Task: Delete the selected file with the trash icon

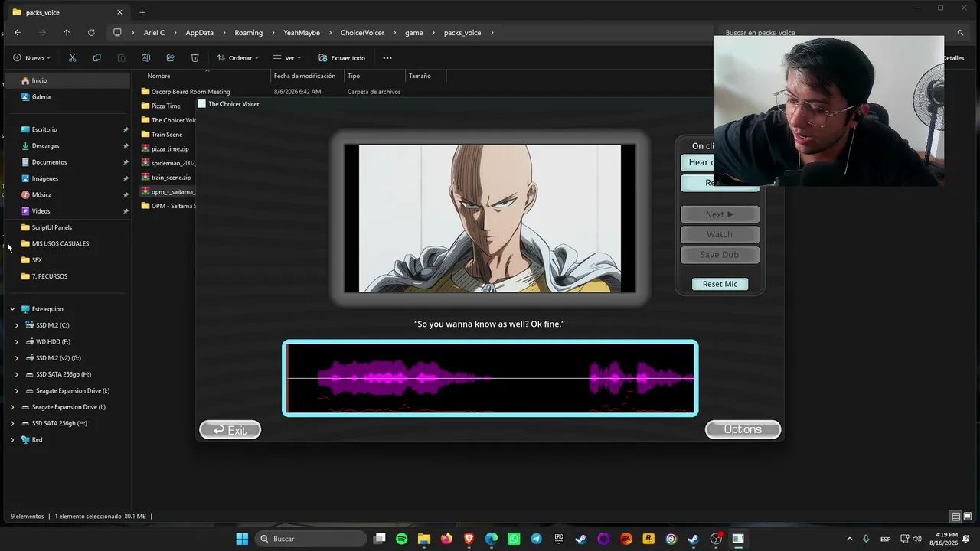Action: pos(194,58)
